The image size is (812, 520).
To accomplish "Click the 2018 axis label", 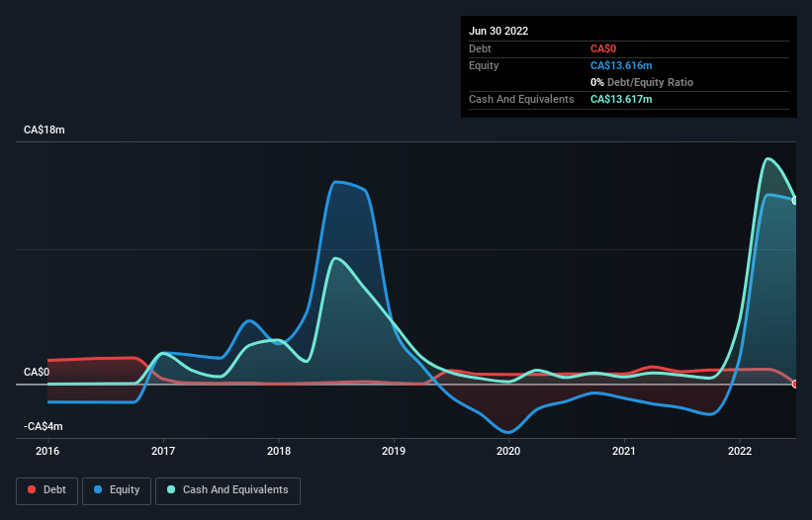I will click(279, 451).
